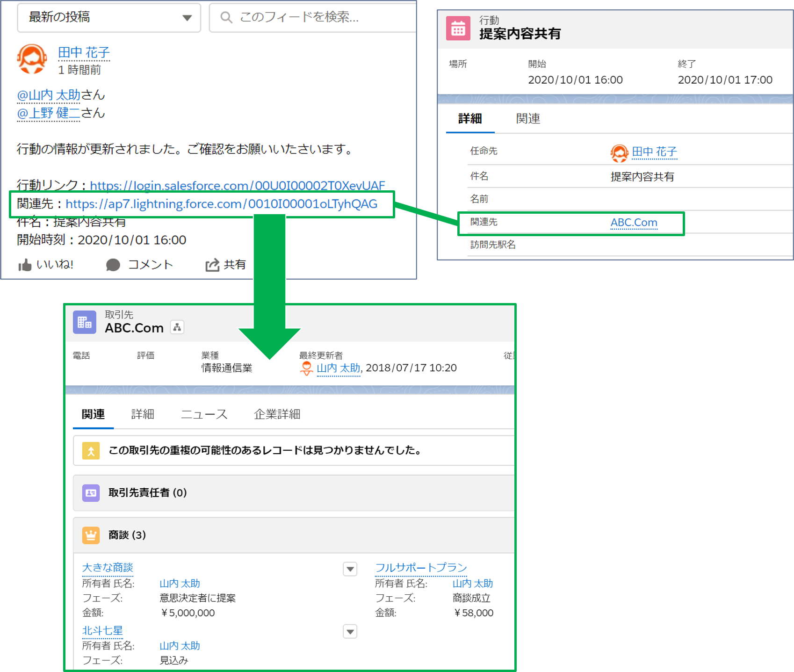Open the 北斗七星 opportunity
Viewport: 794px width, 672px height.
(x=102, y=631)
